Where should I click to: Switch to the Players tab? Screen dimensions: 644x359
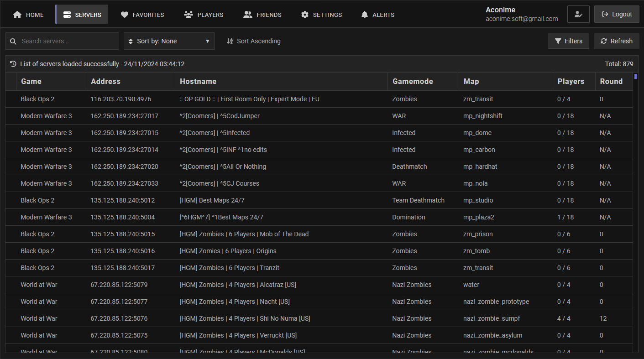(204, 15)
